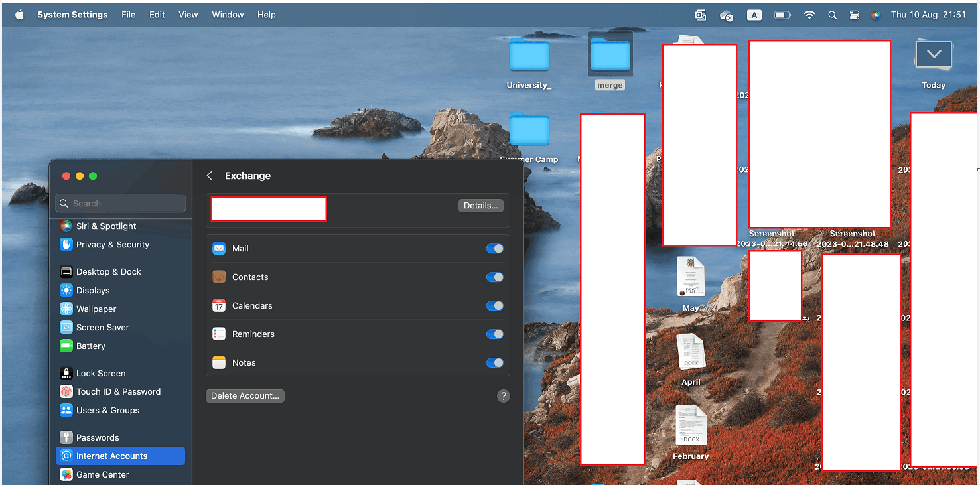Open Siri & Spotlight settings
The width and height of the screenshot is (980, 485).
(98, 226)
